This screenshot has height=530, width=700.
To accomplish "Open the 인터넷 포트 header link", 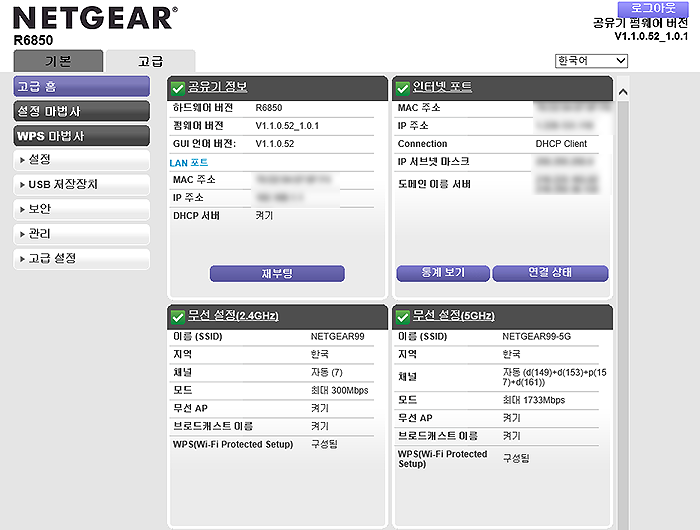I will (x=442, y=87).
